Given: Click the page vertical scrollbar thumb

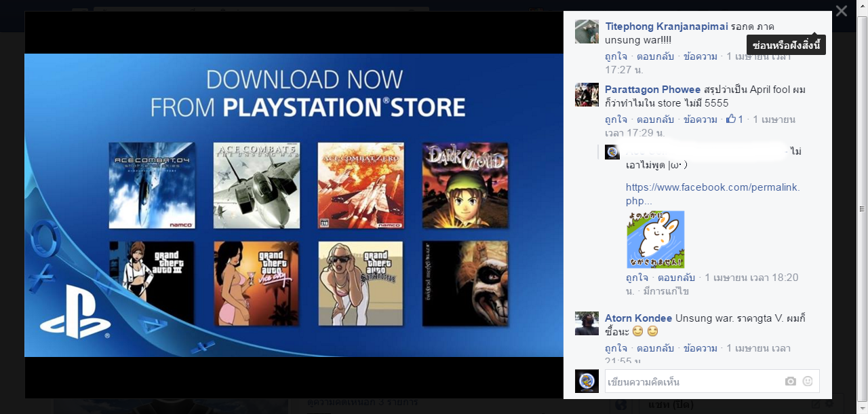Looking at the screenshot, I should 863,209.
